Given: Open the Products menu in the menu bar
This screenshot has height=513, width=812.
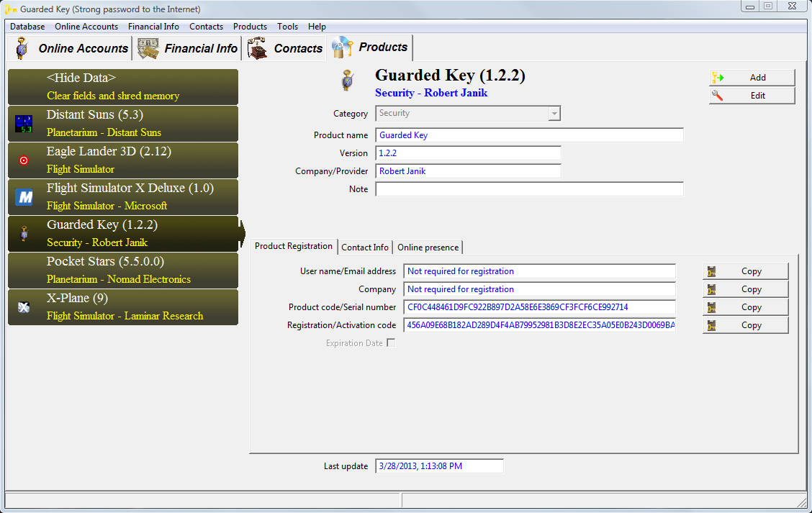Looking at the screenshot, I should 250,27.
